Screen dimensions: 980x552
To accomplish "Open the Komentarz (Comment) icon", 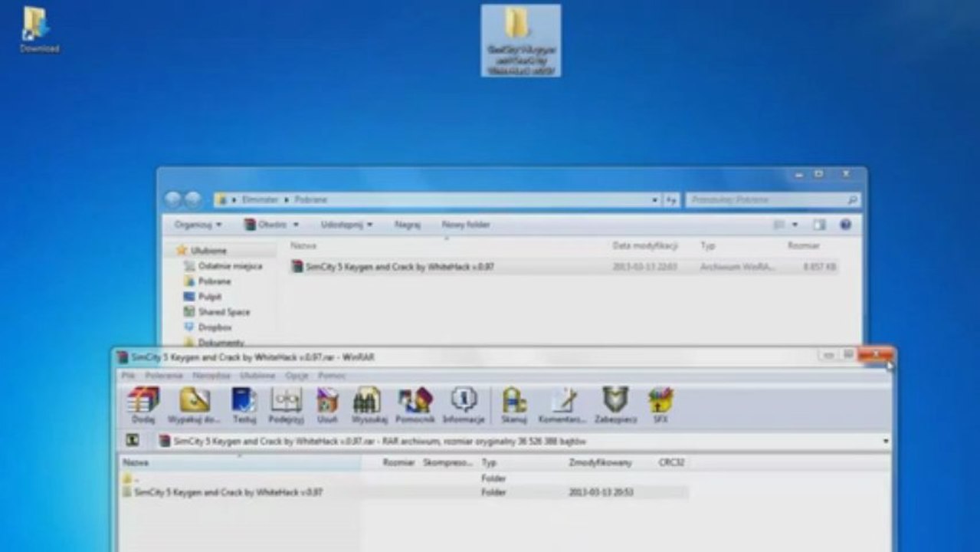I will (562, 406).
